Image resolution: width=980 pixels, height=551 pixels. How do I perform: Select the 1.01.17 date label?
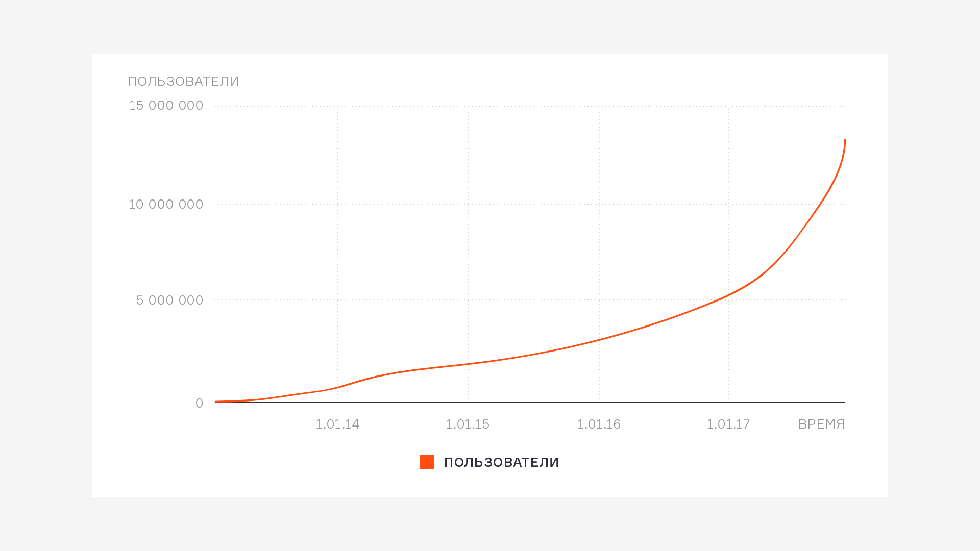728,424
